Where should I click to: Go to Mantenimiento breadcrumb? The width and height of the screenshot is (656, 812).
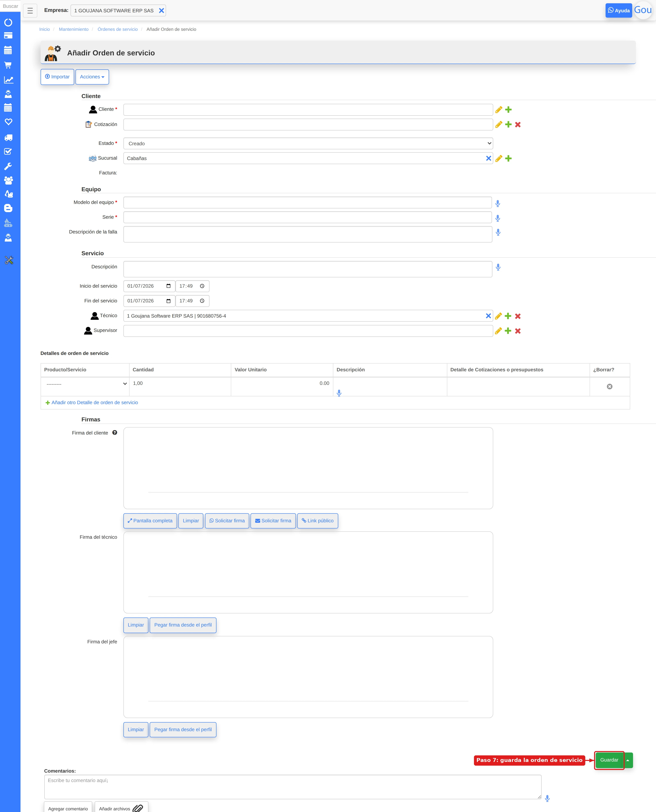(x=74, y=29)
